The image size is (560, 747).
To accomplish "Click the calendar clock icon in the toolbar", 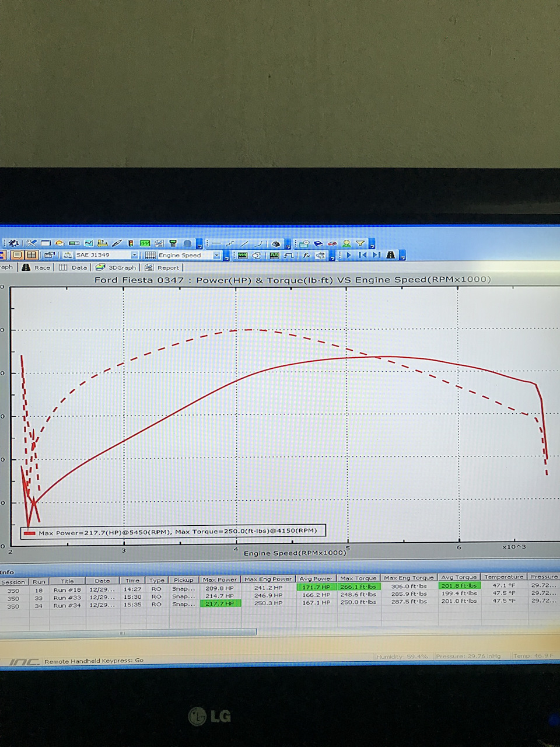I will [x=303, y=243].
